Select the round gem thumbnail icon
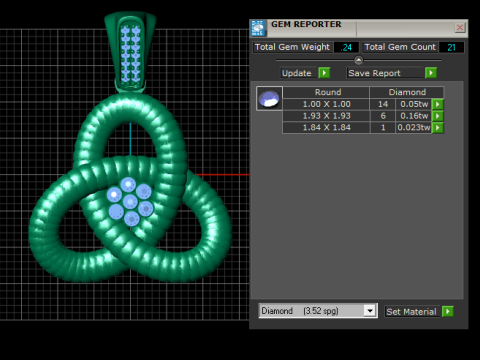The image size is (480, 360). (x=269, y=98)
